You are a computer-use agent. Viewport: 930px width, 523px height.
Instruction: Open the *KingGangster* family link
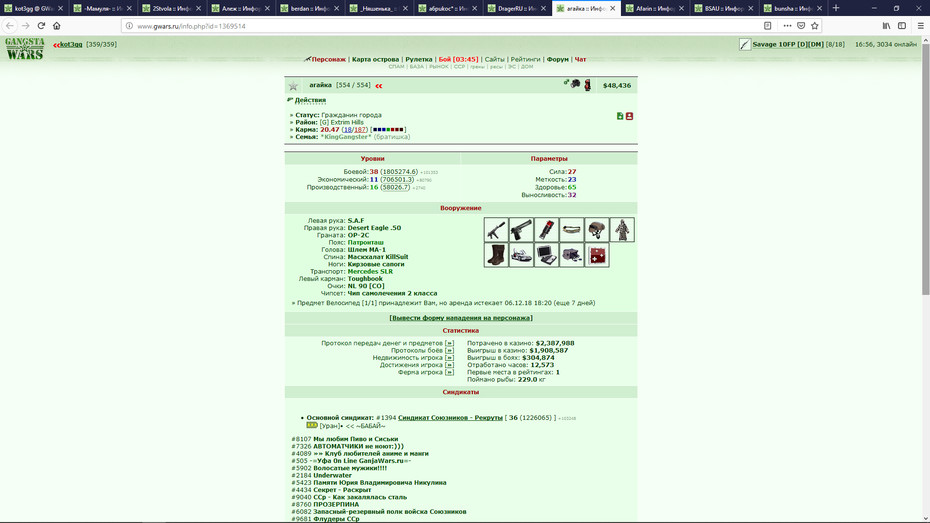(x=346, y=137)
